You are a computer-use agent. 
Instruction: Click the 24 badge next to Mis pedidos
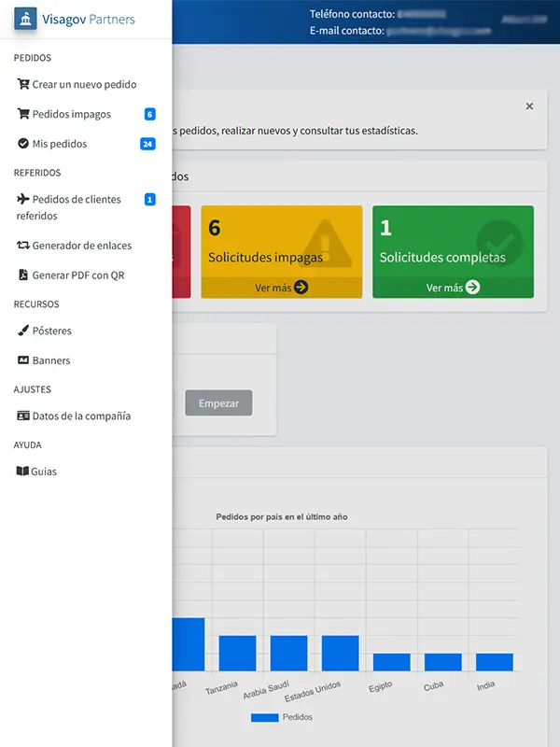147,144
